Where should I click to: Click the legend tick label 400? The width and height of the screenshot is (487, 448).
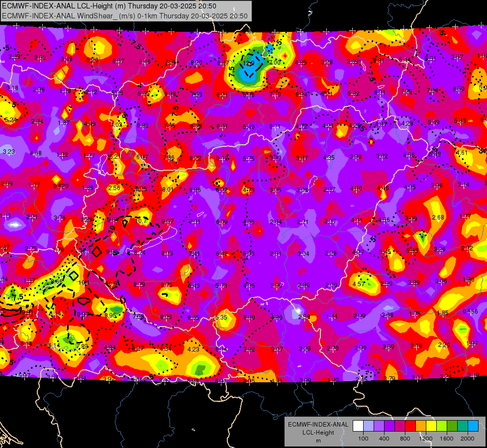(x=384, y=439)
